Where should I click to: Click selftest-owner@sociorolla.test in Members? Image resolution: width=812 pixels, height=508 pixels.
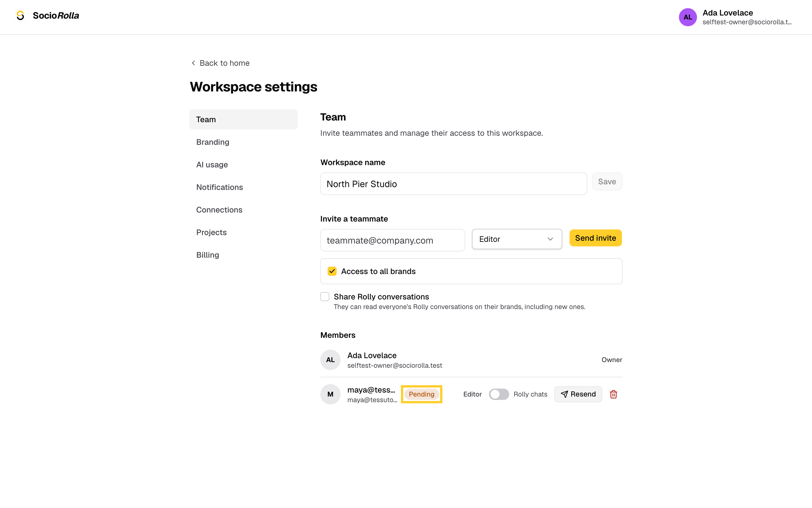pos(395,365)
